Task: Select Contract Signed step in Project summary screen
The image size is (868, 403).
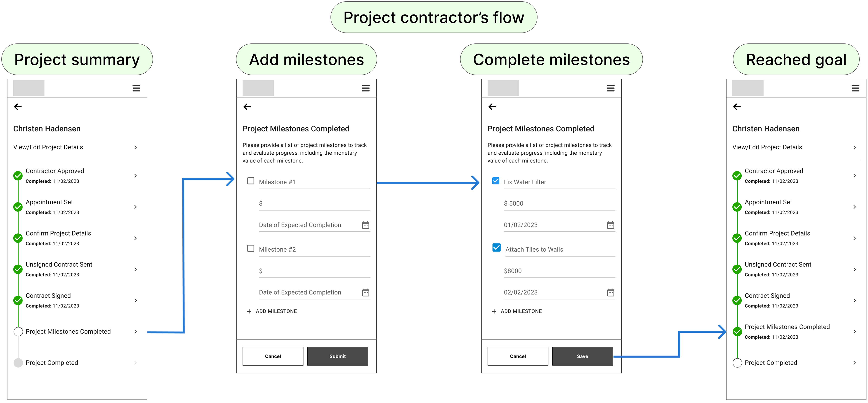Action: point(49,296)
